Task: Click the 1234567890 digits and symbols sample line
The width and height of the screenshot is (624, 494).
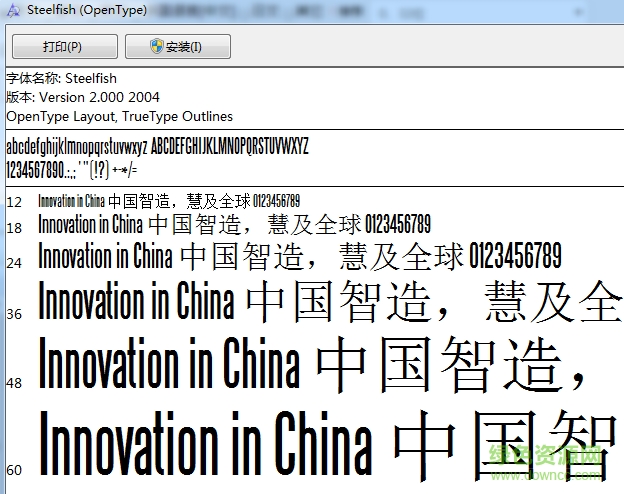Action: point(72,170)
